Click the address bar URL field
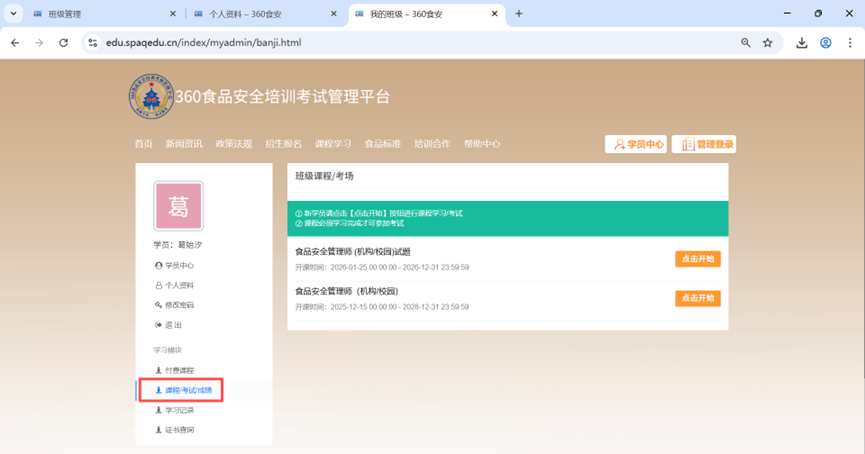Screen dimensions: 865x454 [400, 43]
